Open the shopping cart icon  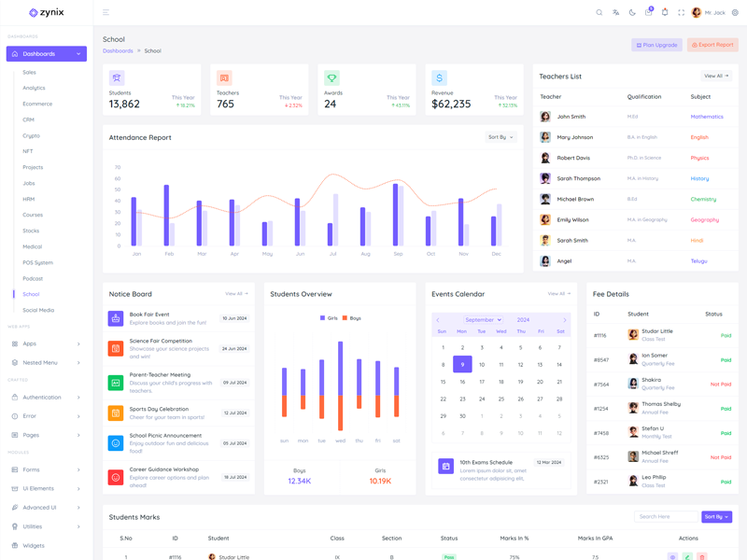click(648, 13)
